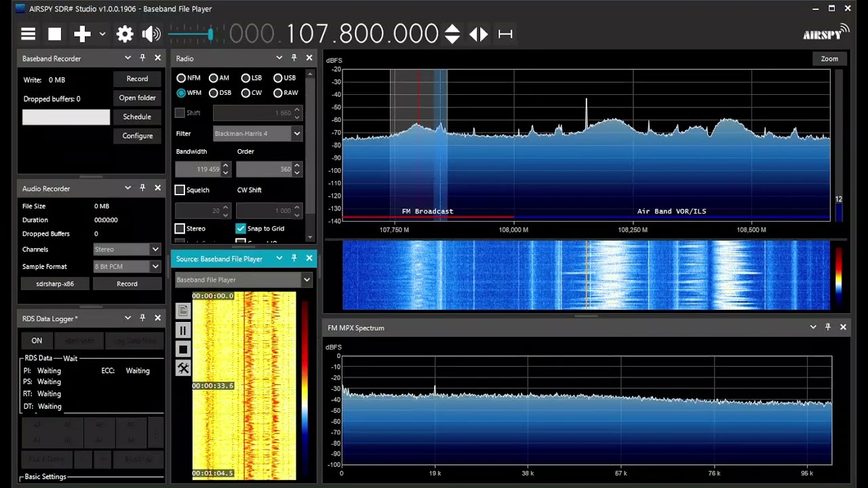Close the Baseband Recorder panel
Screen dimensions: 868x488
[158, 58]
